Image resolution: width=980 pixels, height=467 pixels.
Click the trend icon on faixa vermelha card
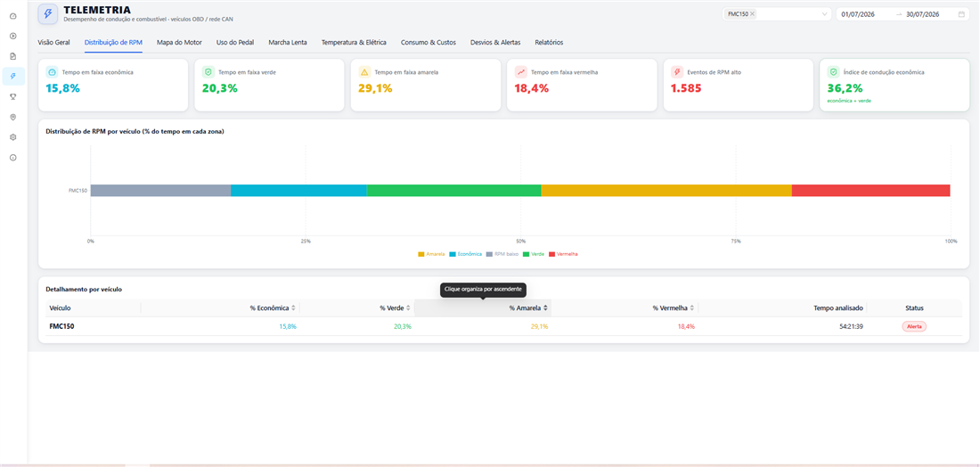521,72
